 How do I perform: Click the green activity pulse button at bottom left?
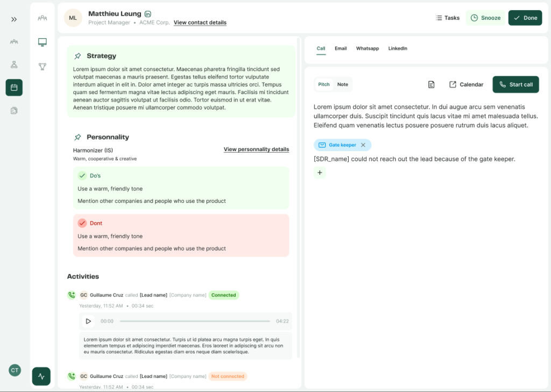click(x=41, y=376)
